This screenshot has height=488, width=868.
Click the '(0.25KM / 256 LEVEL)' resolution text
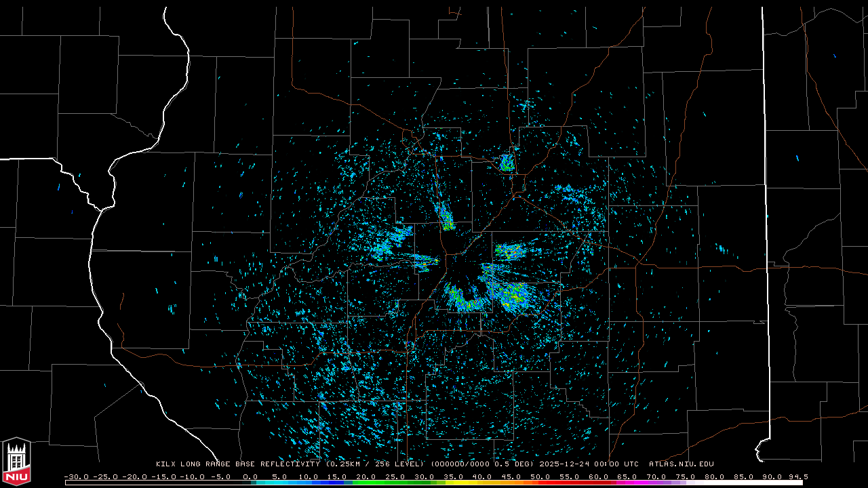[x=376, y=464]
